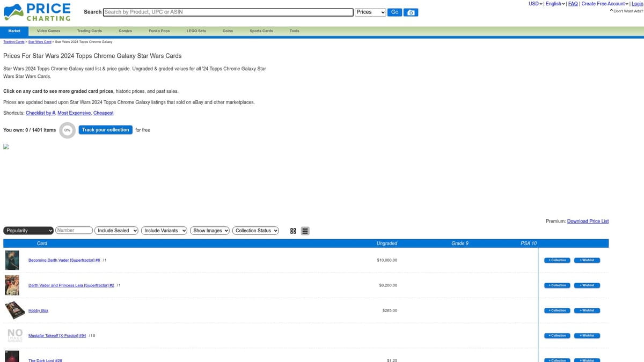Open the Collection Status dropdown

[x=256, y=231]
